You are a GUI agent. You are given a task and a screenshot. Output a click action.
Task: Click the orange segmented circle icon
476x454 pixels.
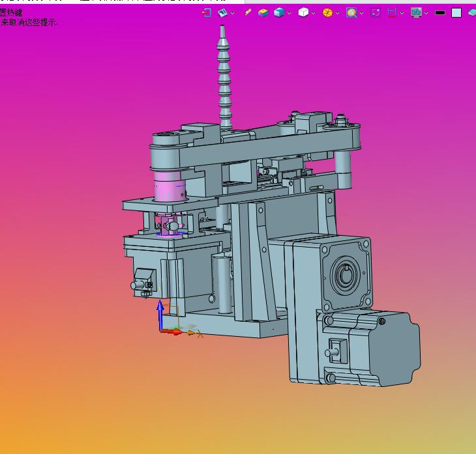click(x=327, y=13)
